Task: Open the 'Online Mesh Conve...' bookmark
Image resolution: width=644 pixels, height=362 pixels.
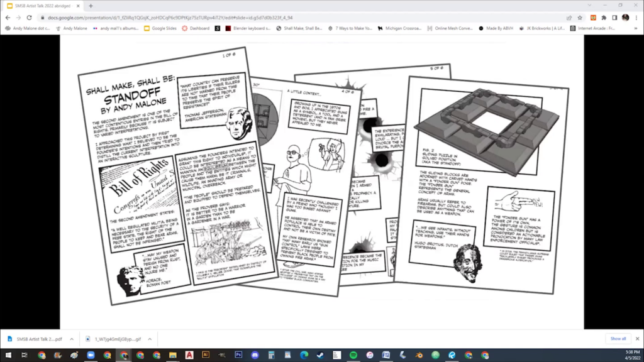Action: pos(450,28)
